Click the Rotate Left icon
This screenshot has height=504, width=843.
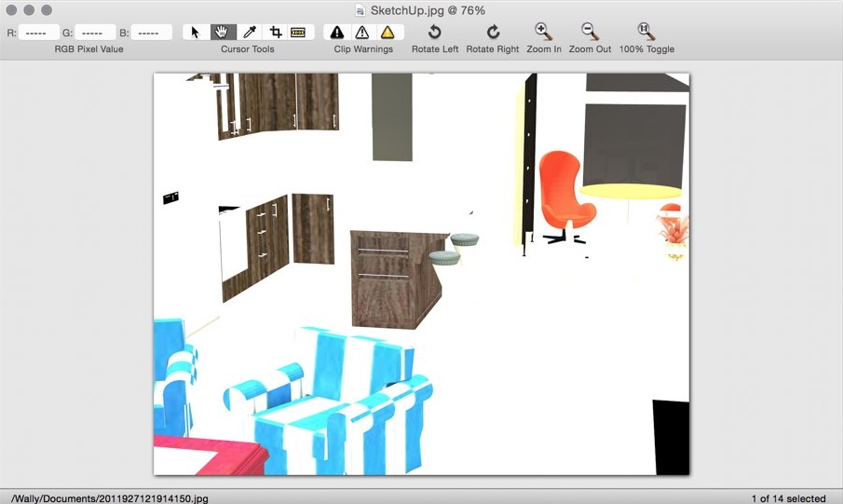[x=434, y=33]
